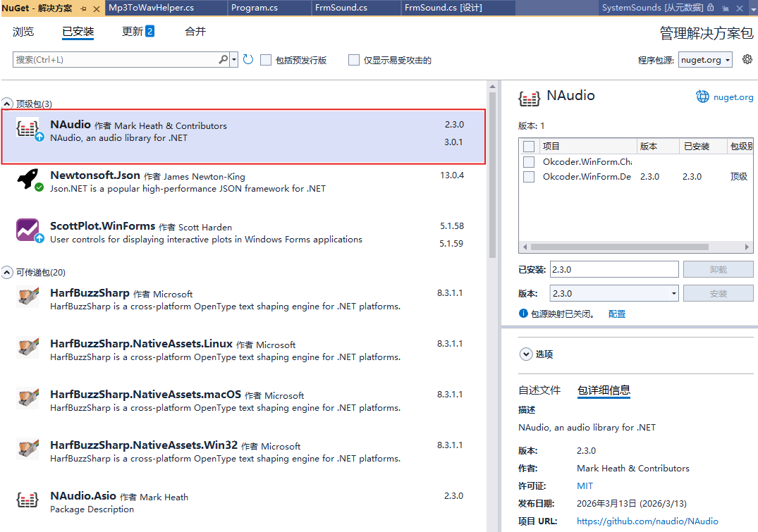The image size is (758, 532).
Task: Open the search history dropdown arrow
Action: pos(234,59)
